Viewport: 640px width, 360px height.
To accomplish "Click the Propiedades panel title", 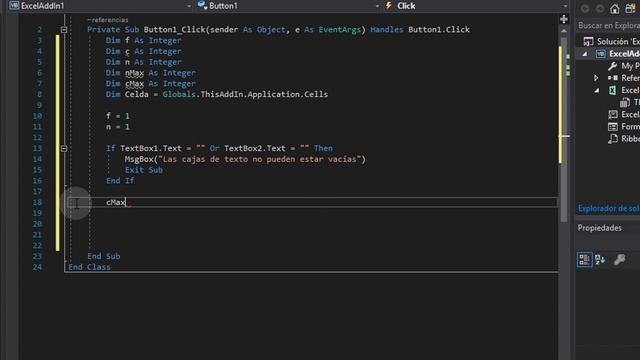I will tap(600, 228).
